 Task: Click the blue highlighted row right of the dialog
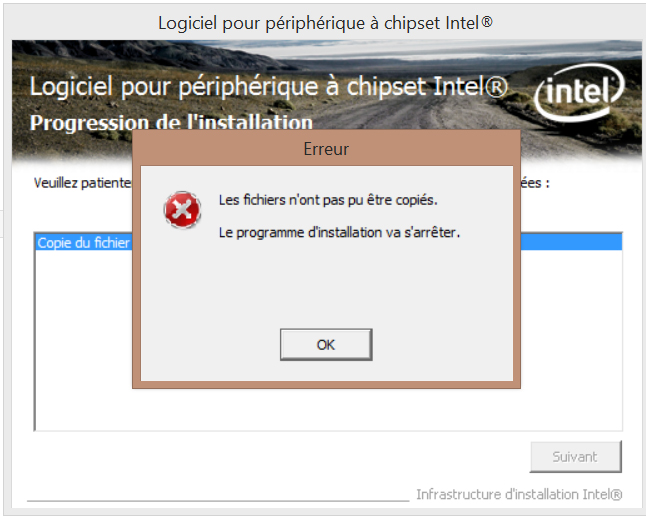(571, 242)
